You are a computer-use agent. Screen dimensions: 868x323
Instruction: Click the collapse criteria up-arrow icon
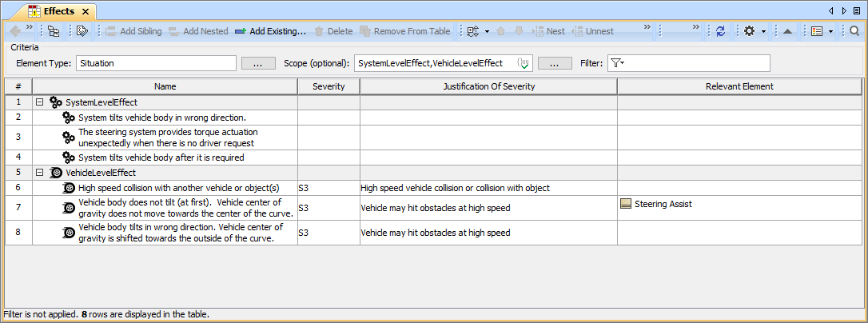pyautogui.click(x=787, y=31)
